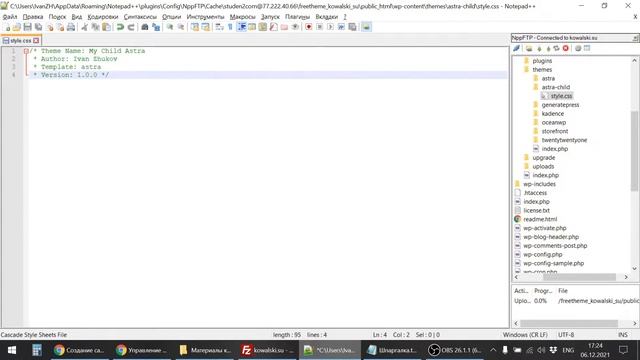Toggle synchronized horizontal scrolling
Screen dimensions: 640x360
(x=205, y=27)
